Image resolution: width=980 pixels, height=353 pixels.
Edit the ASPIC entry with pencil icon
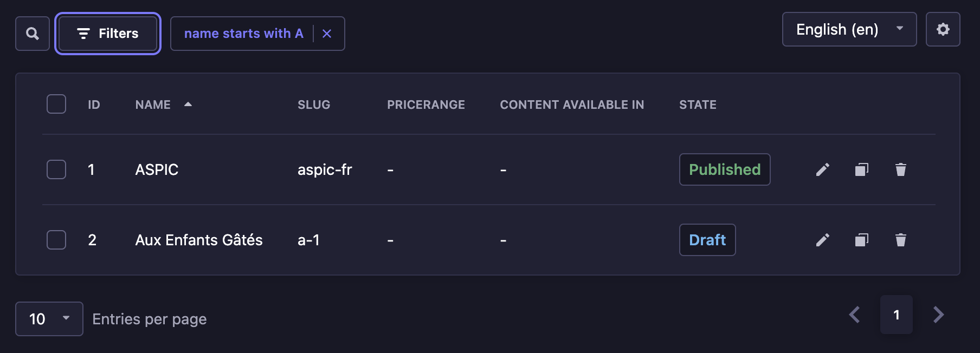click(822, 169)
